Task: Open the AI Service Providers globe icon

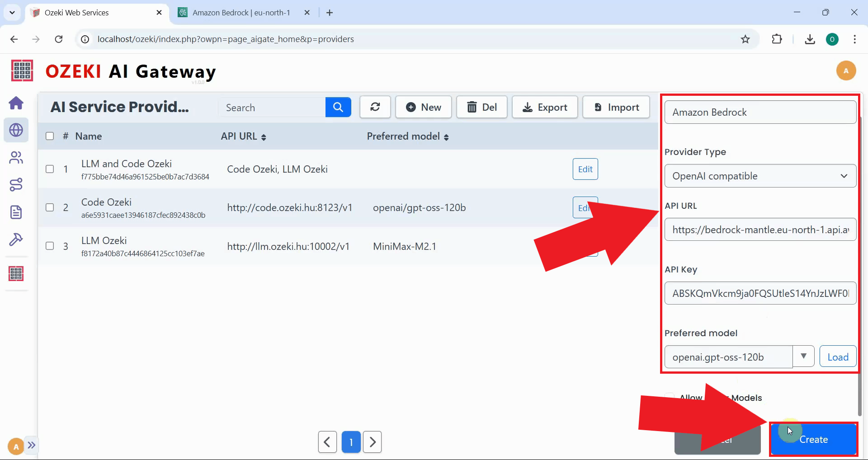Action: (x=16, y=130)
